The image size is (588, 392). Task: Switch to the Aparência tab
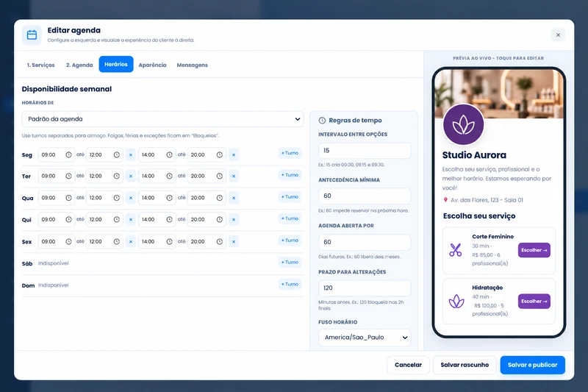[x=152, y=65]
